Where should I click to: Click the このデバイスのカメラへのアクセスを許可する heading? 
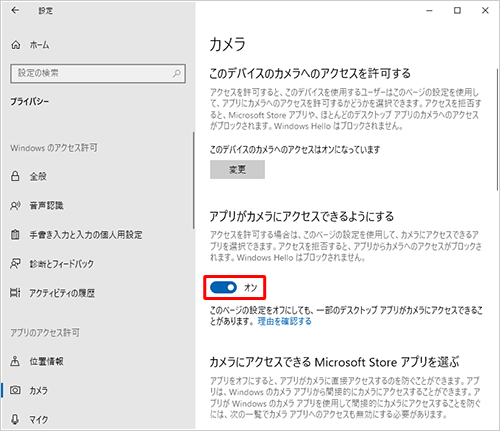310,73
